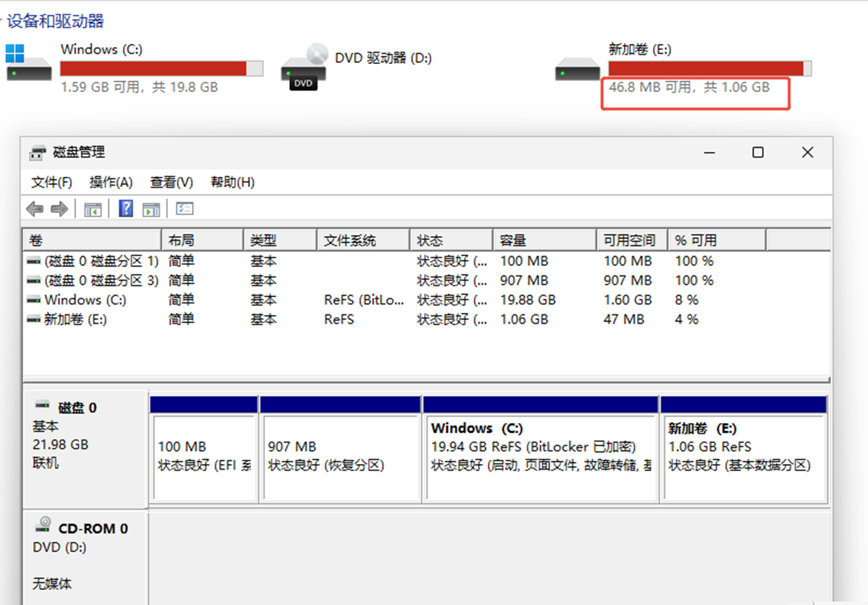Close the Disk Management window
The height and width of the screenshot is (605, 868).
pyautogui.click(x=808, y=153)
